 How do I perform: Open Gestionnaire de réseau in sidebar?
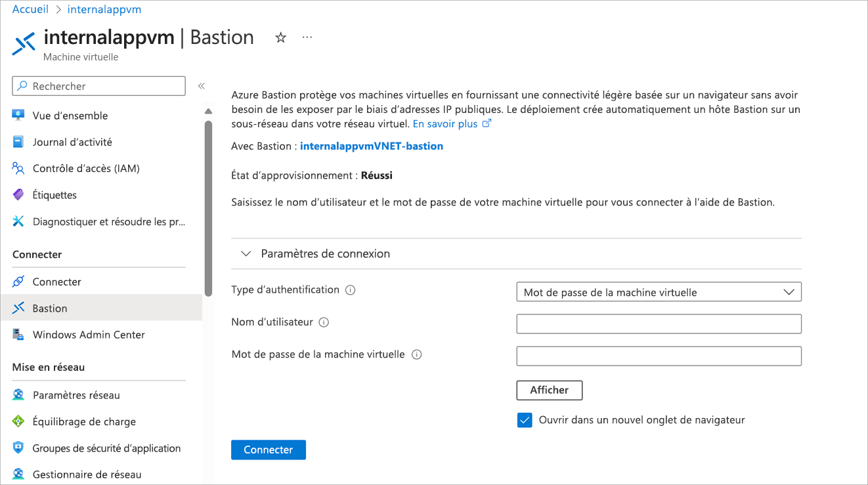87,474
